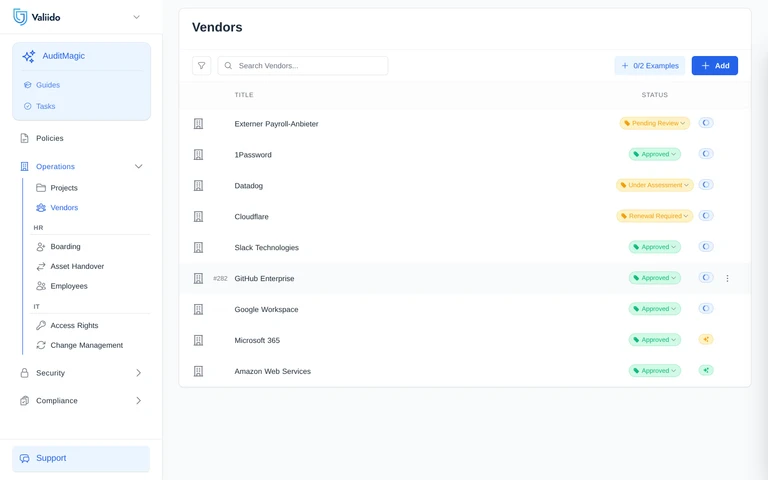Click the building icon beside Google Workspace
Screen dimensions: 768x480
198,310
